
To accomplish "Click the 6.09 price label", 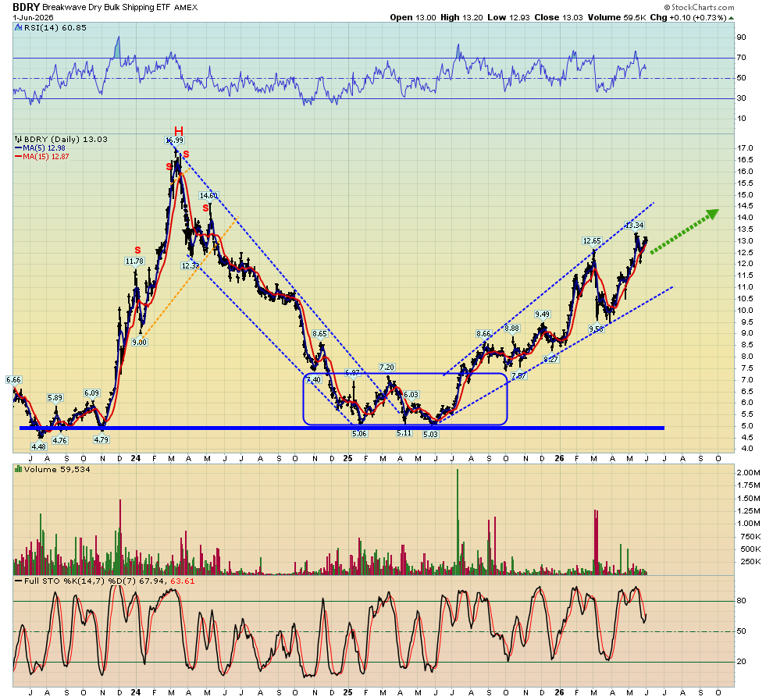I will click(91, 393).
